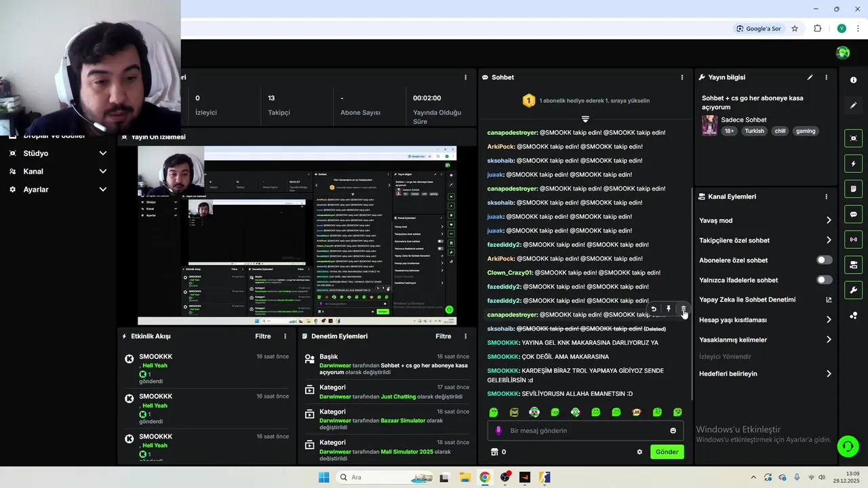Click Google'a Sor button in address bar
This screenshot has height=488, width=868.
(x=759, y=28)
